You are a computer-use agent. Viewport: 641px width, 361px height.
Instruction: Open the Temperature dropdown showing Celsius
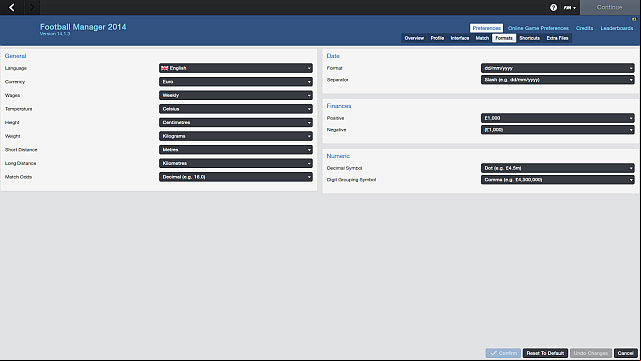pyautogui.click(x=236, y=109)
